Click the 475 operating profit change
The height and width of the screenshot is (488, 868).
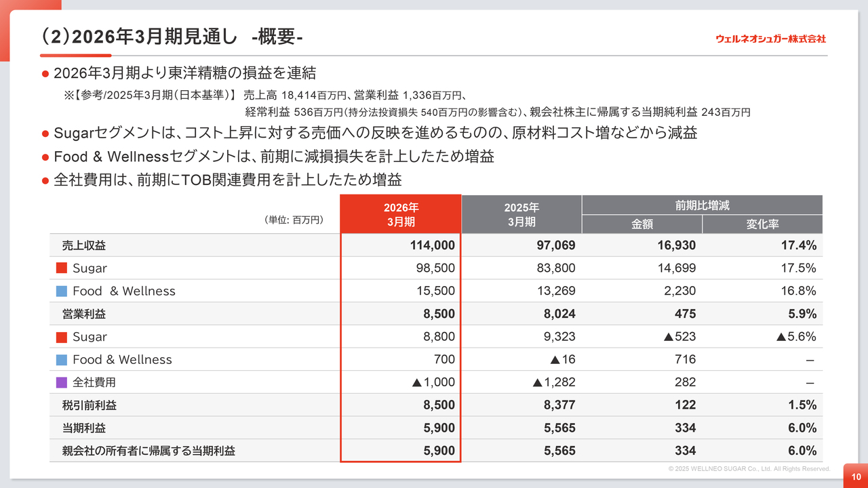tap(685, 314)
